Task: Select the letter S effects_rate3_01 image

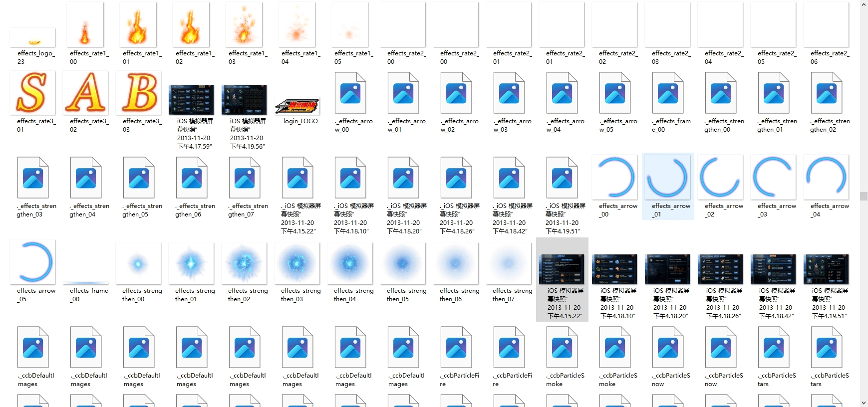Action: click(x=32, y=92)
